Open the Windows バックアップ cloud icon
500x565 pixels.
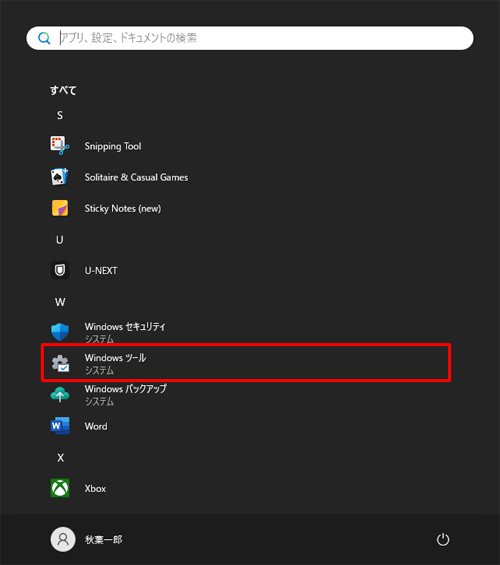[60, 394]
